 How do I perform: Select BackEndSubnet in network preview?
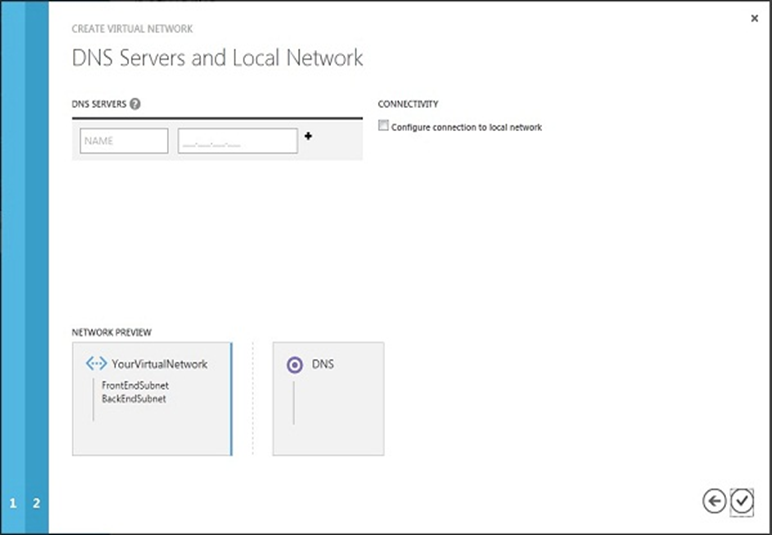tap(133, 398)
